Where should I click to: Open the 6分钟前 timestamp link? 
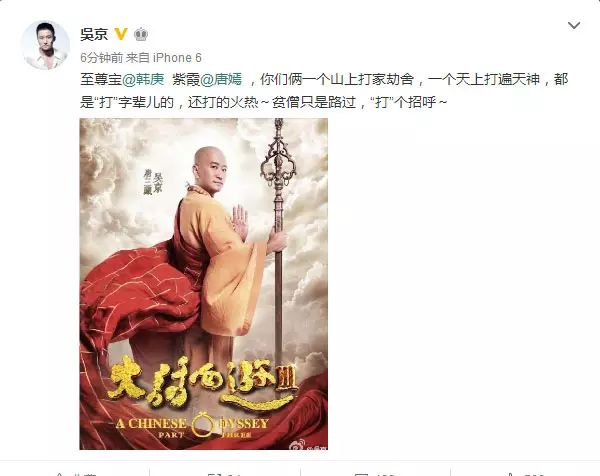point(101,58)
